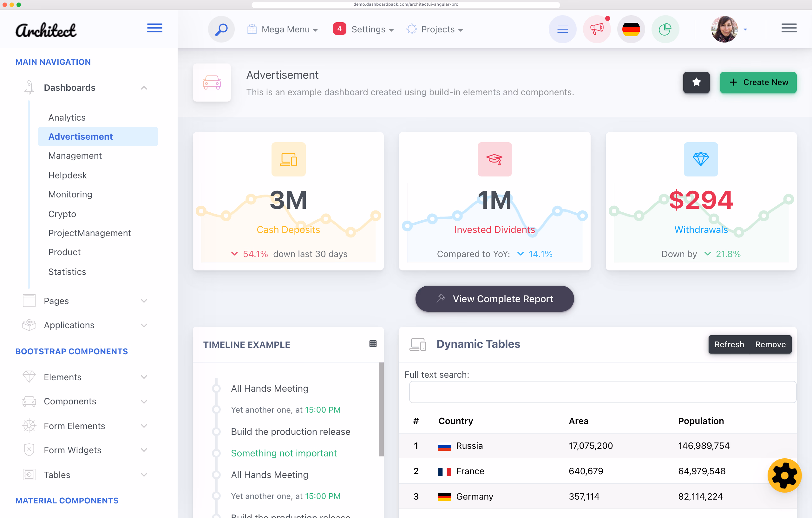Click the Timeline Example grid icon
Image resolution: width=812 pixels, height=518 pixels.
373,344
